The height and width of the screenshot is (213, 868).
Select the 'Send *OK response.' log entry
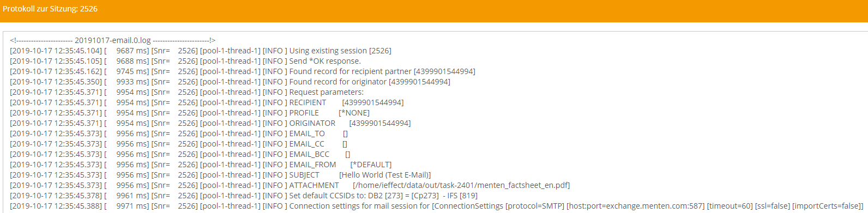click(185, 61)
